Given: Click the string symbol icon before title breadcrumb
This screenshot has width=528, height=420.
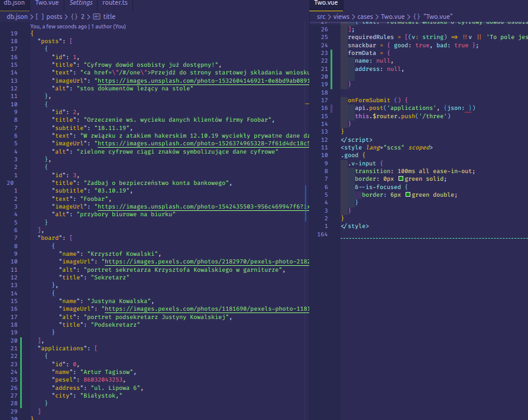Looking at the screenshot, I should pyautogui.click(x=96, y=17).
